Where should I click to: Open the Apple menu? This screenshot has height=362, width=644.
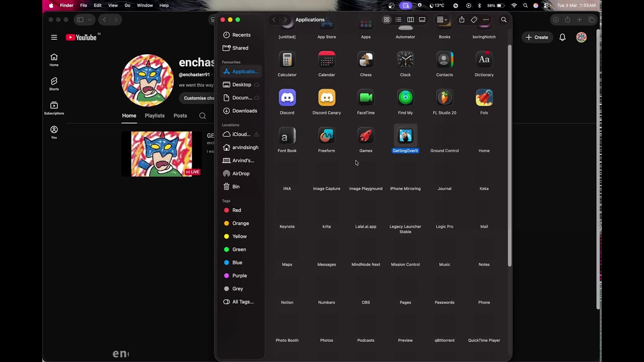tap(51, 6)
